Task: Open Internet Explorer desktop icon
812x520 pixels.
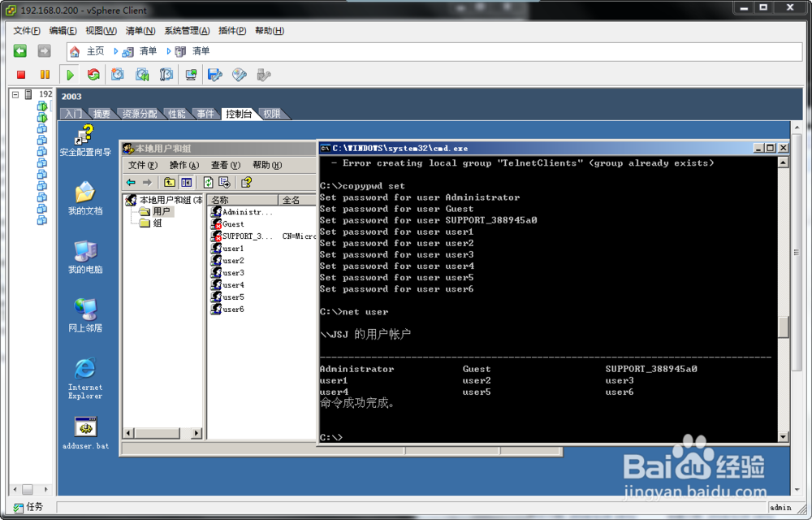Action: coord(85,378)
